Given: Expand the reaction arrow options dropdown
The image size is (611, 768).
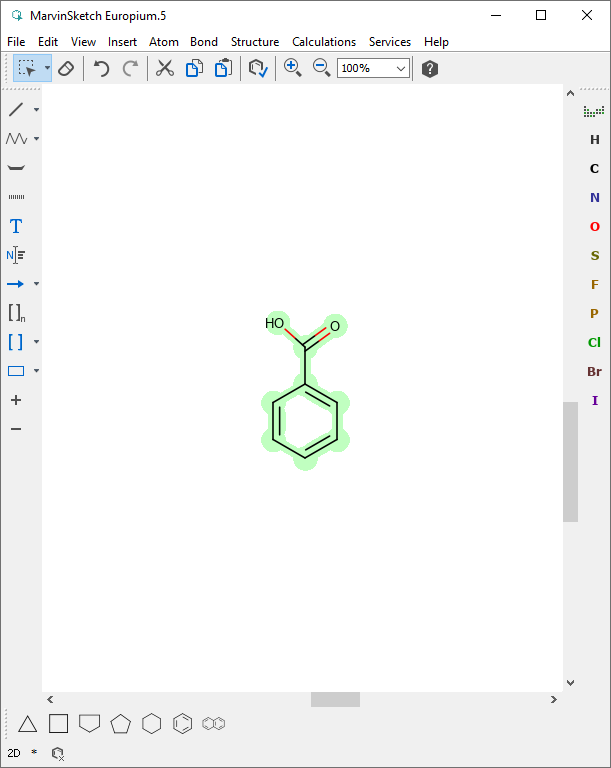Looking at the screenshot, I should coord(37,284).
